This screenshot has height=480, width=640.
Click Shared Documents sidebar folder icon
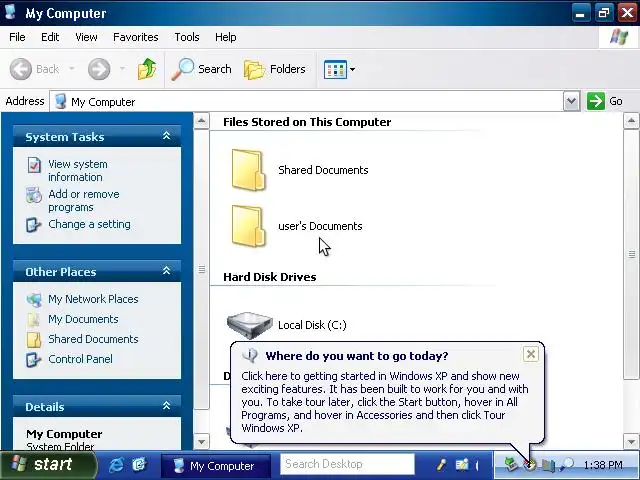coord(34,340)
